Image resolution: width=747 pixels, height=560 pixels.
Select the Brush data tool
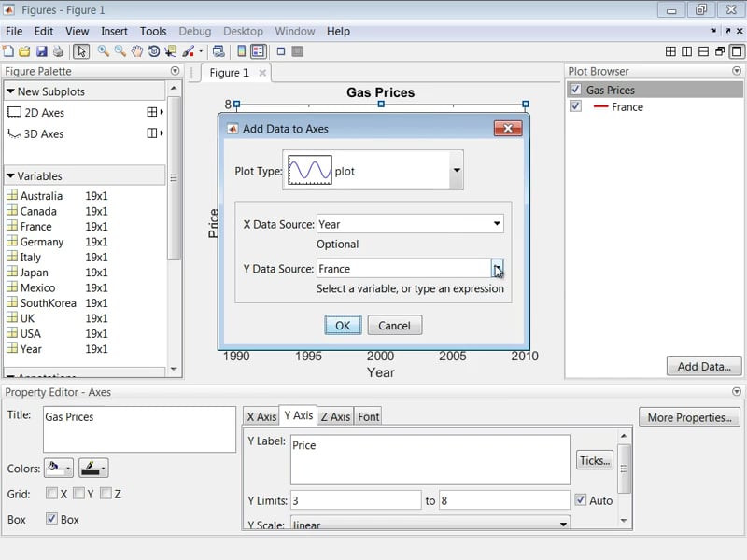189,51
